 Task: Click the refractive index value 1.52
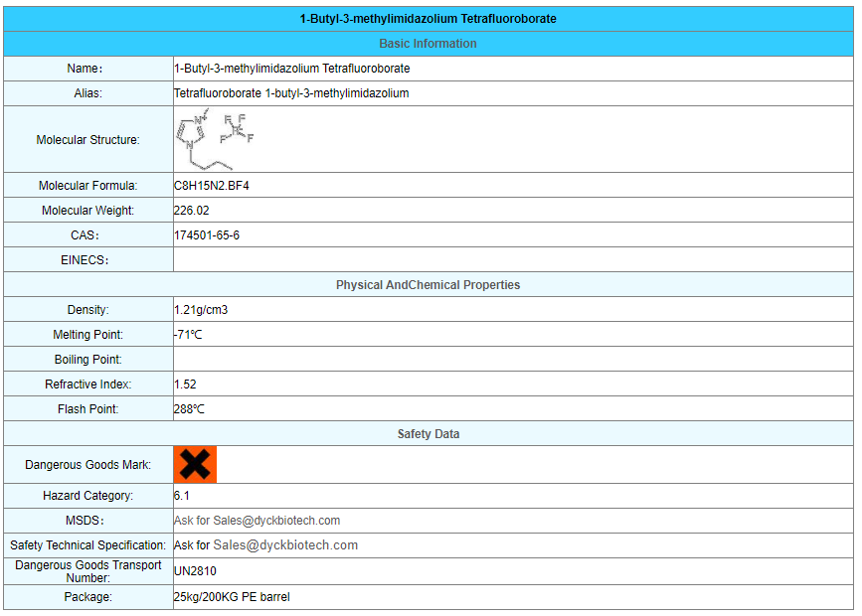(185, 385)
